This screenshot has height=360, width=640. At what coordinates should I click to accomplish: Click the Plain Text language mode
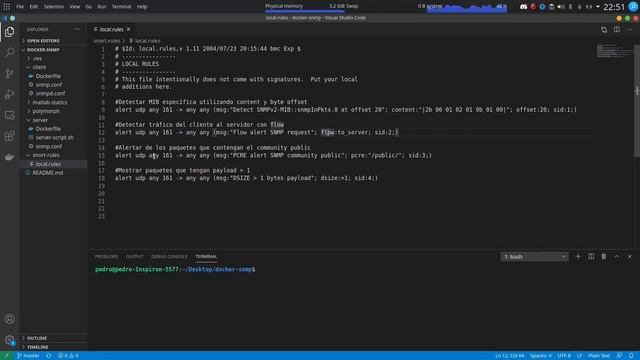click(x=599, y=356)
